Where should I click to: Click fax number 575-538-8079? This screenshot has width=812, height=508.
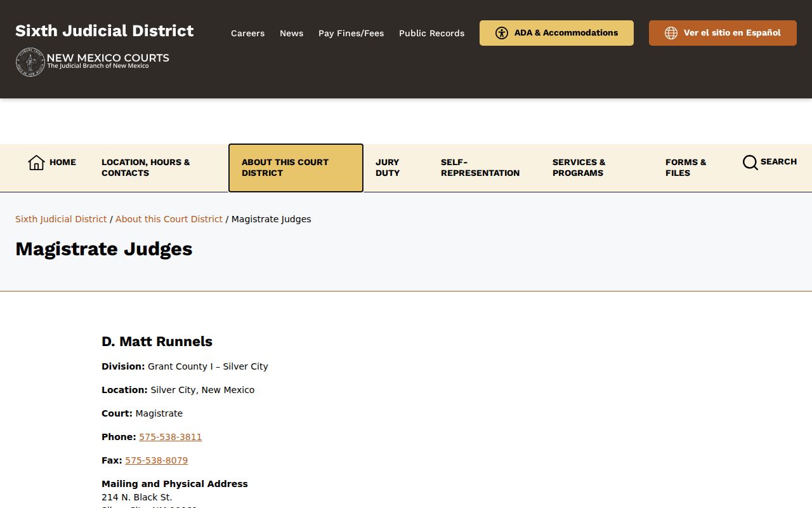[x=157, y=460]
